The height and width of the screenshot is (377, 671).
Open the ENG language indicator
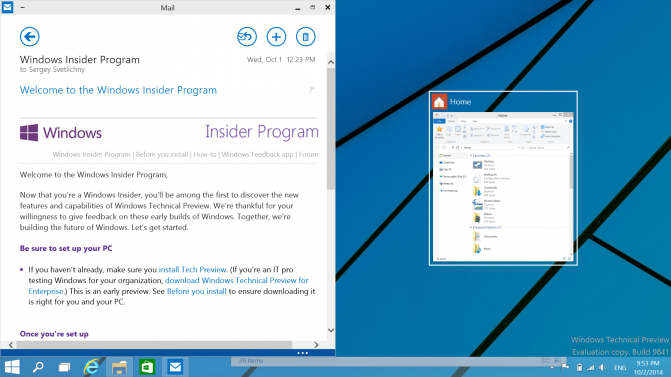[620, 368]
